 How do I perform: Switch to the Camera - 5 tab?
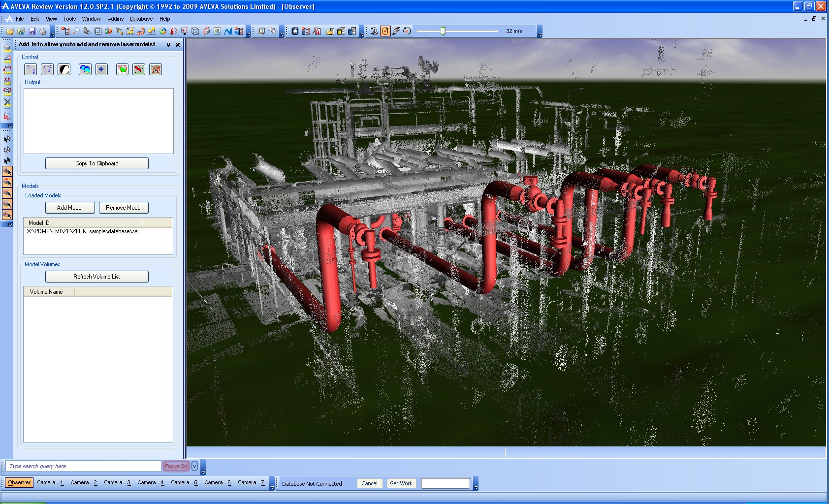(184, 483)
